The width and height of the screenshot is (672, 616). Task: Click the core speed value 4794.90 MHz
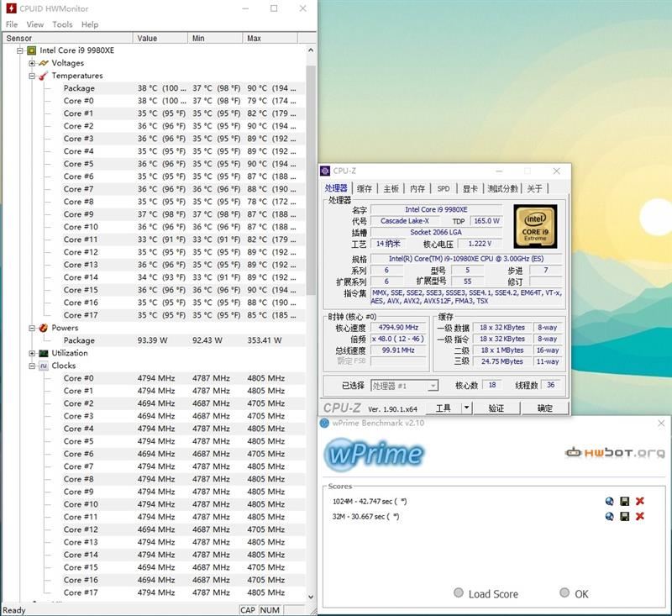(398, 328)
